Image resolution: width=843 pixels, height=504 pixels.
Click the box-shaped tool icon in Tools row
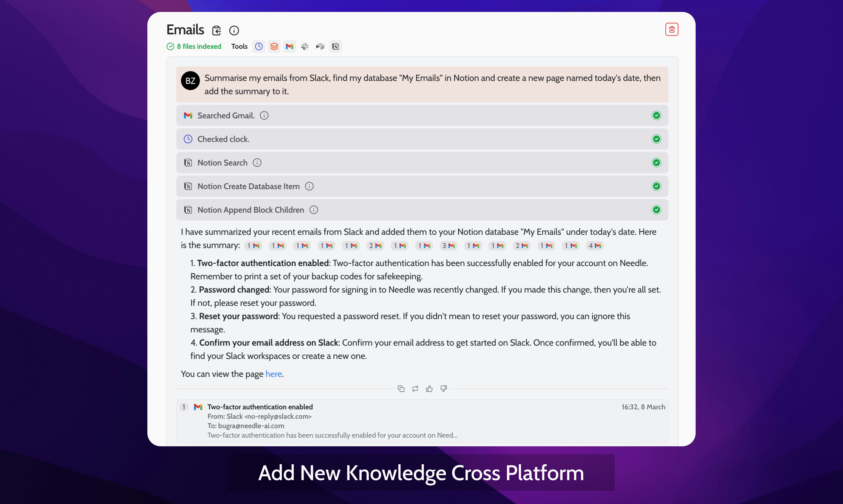(320, 47)
